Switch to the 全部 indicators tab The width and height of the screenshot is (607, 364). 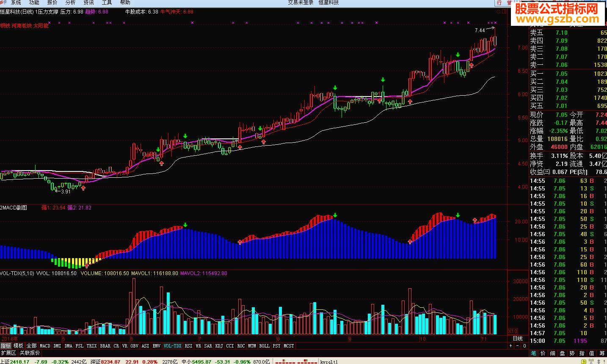(x=31, y=346)
